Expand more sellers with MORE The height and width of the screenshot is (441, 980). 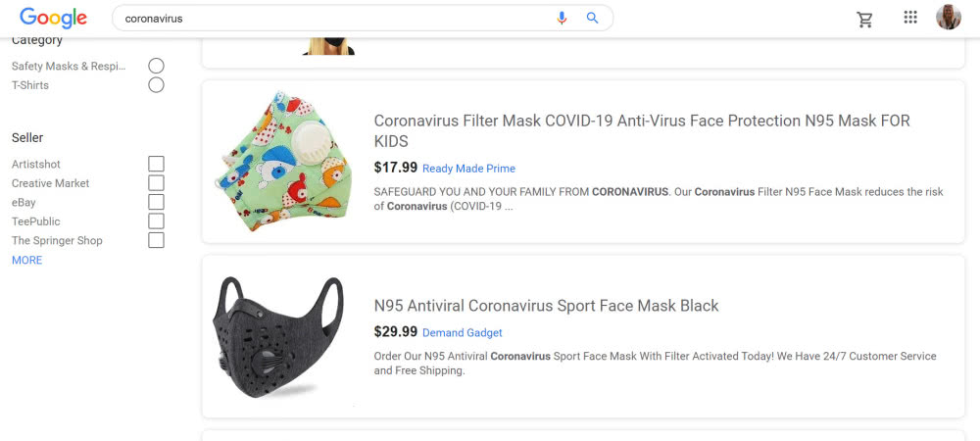[x=26, y=260]
